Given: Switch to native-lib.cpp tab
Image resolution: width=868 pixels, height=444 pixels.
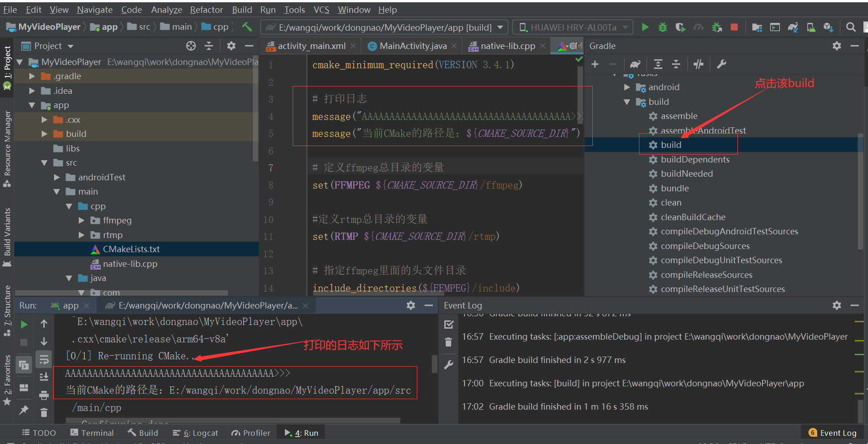Looking at the screenshot, I should pos(508,46).
